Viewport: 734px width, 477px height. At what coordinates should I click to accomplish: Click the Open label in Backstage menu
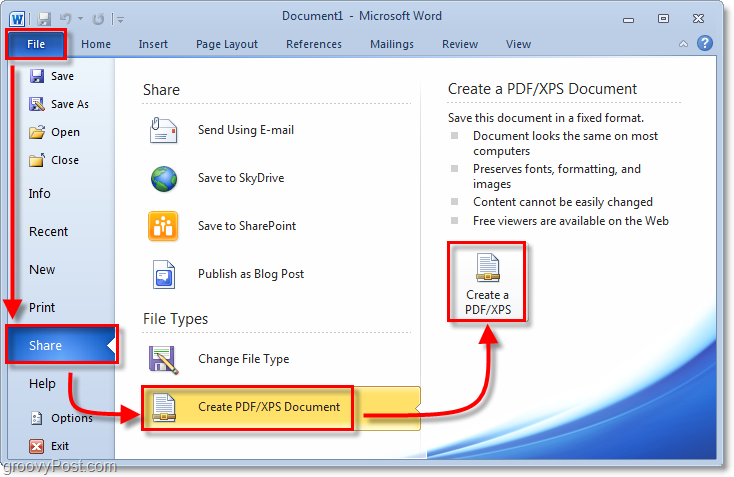pyautogui.click(x=66, y=132)
